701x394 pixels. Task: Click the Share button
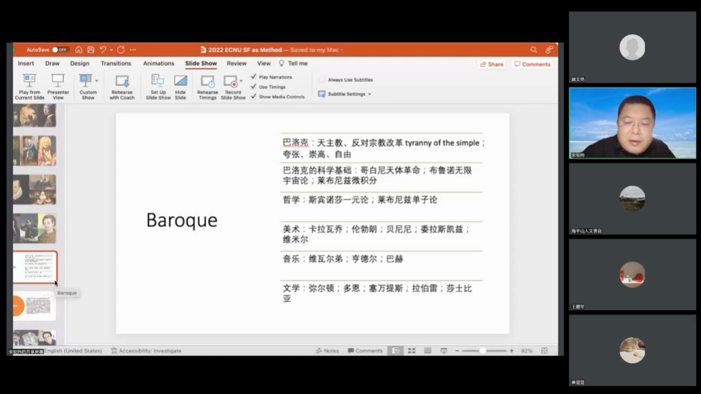[x=492, y=64]
